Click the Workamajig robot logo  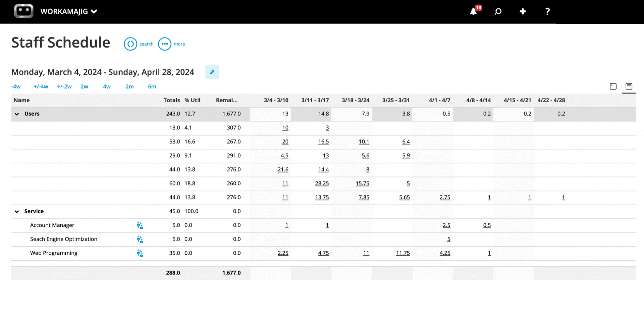[x=23, y=11]
